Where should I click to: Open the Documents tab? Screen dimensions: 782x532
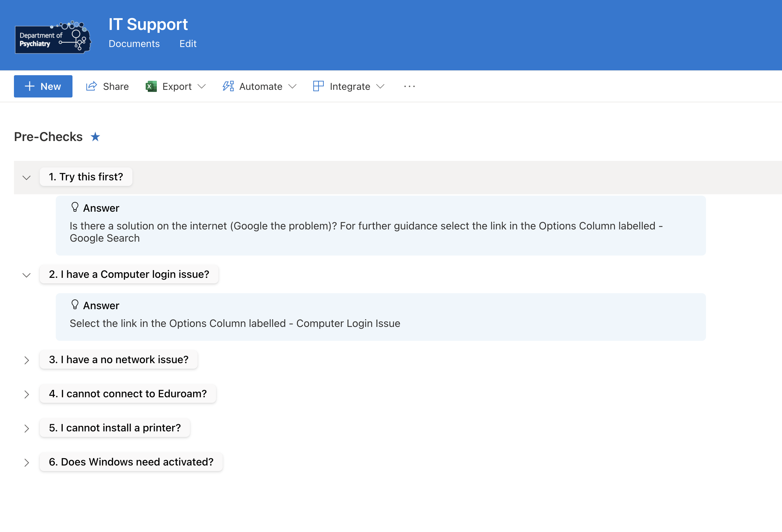pyautogui.click(x=134, y=44)
